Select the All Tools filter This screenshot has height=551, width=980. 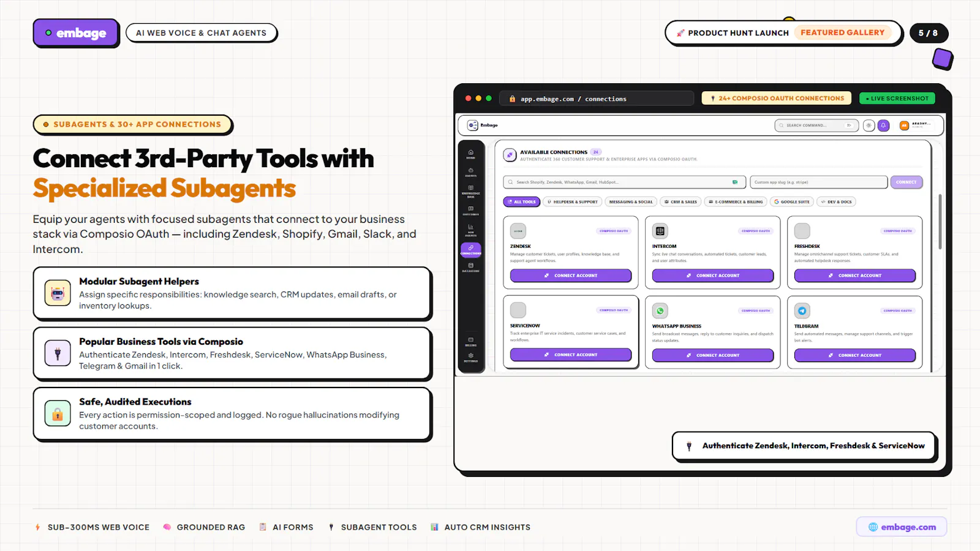point(522,201)
